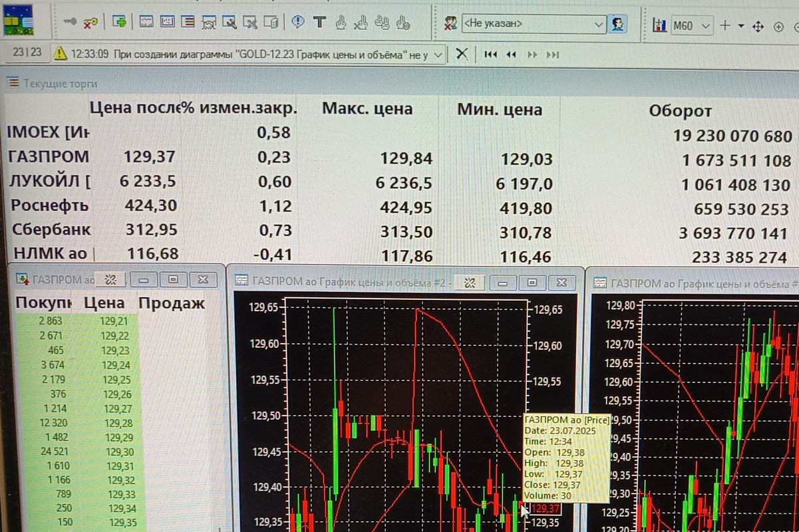Click the blue exclamation speech bubble icon

pyautogui.click(x=297, y=23)
